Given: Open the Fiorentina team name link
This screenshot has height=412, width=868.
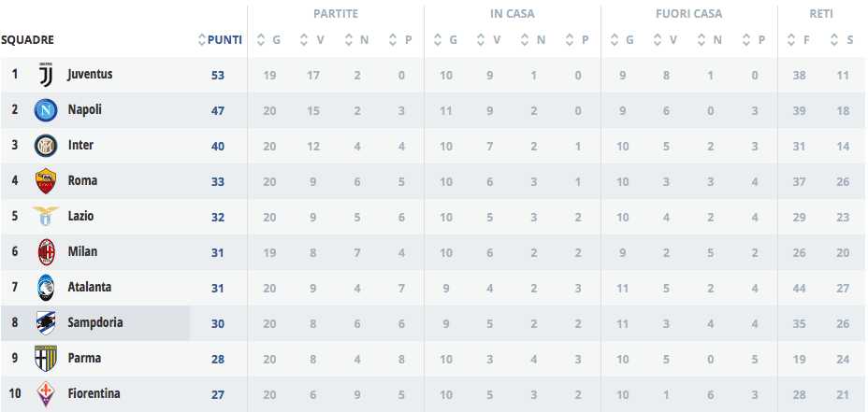Looking at the screenshot, I should pyautogui.click(x=94, y=394).
